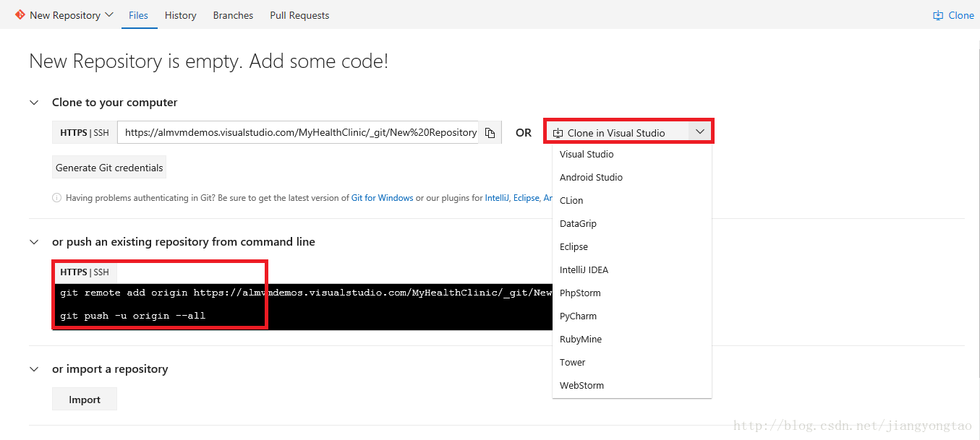Click the git push -u origin --all command
This screenshot has height=440, width=980.
133,316
